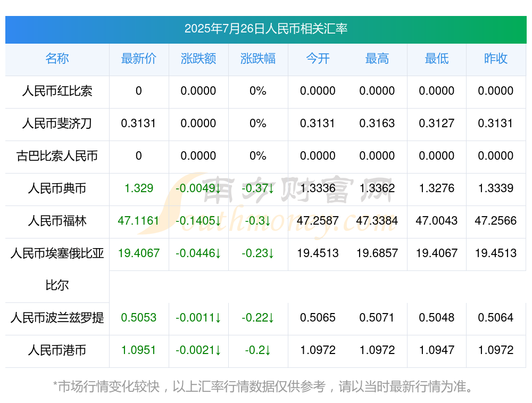Click the highest value 19.6857
The height and width of the screenshot is (403, 532).
click(x=377, y=253)
